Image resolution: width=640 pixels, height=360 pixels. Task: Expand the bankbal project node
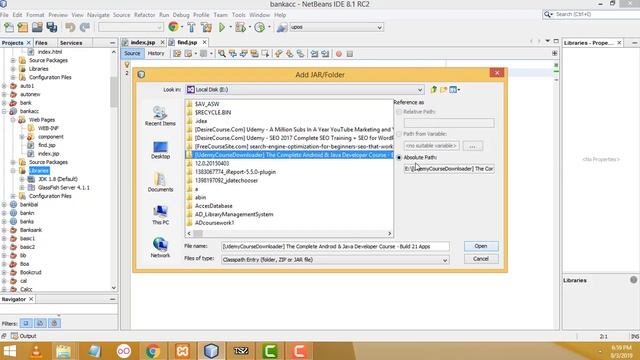4,205
